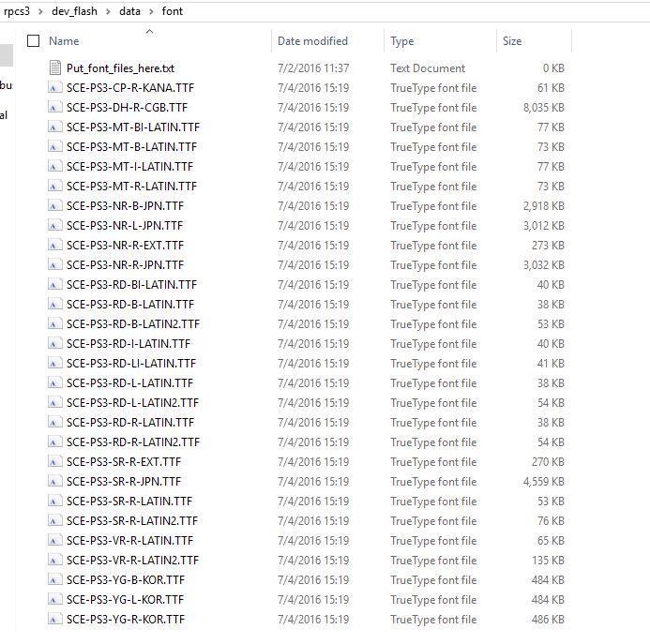Click the 135 KB size value
This screenshot has height=644, width=650.
(x=548, y=561)
